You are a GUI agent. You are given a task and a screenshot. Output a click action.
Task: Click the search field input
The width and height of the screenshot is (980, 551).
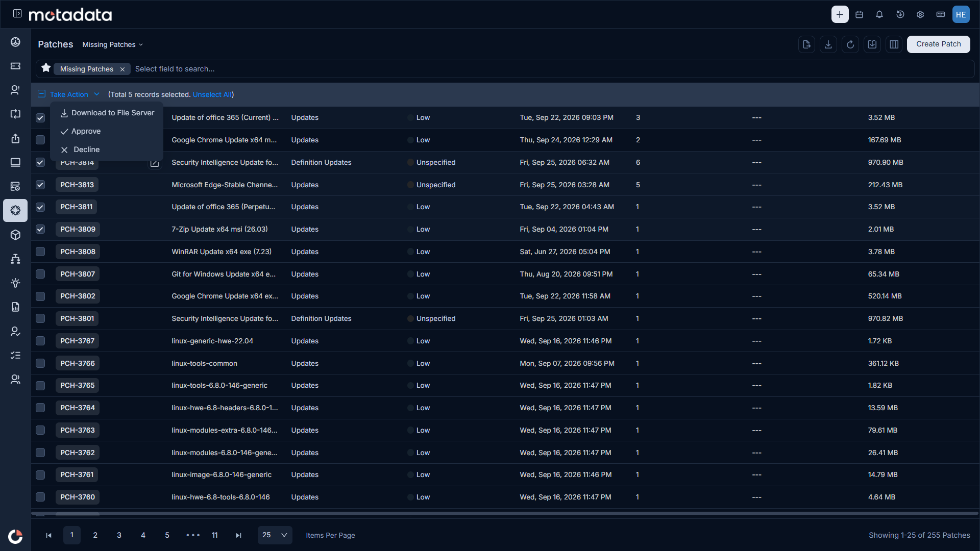551,69
